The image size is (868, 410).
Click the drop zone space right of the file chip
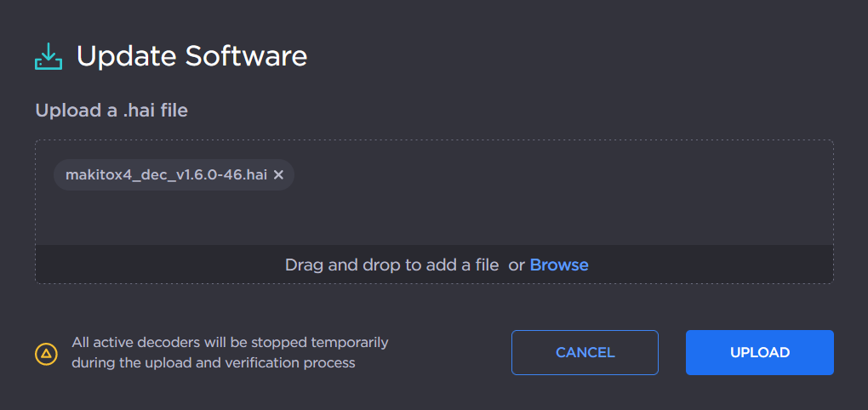click(553, 175)
